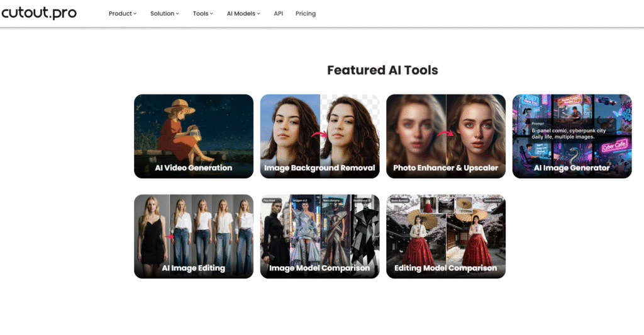The width and height of the screenshot is (644, 335).
Task: Launch the AI Image Generator tool card
Action: 572,135
